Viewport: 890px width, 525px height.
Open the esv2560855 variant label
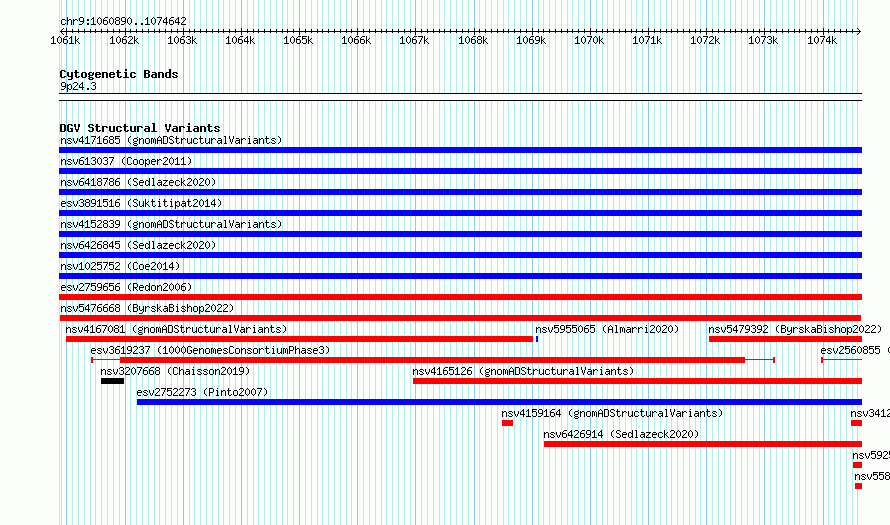(x=855, y=350)
